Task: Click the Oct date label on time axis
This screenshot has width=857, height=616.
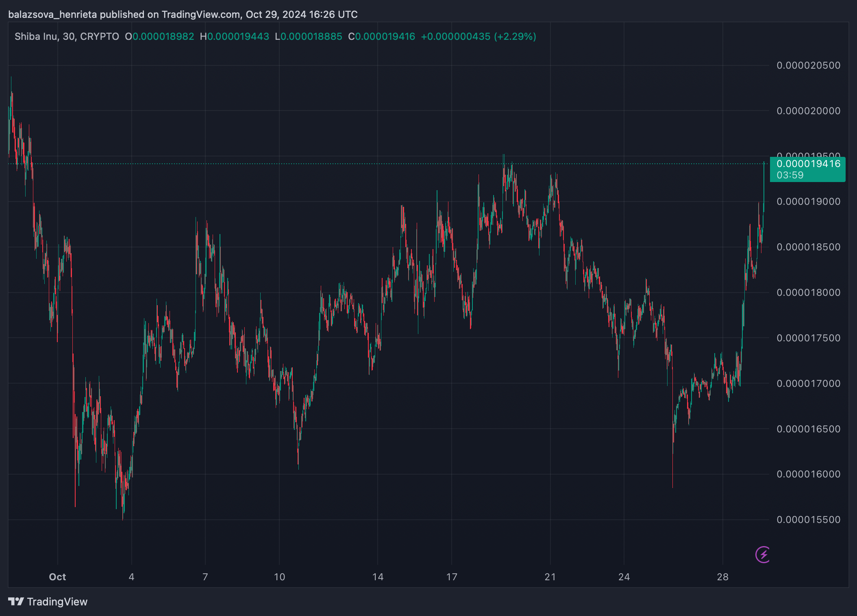Action: 57,577
